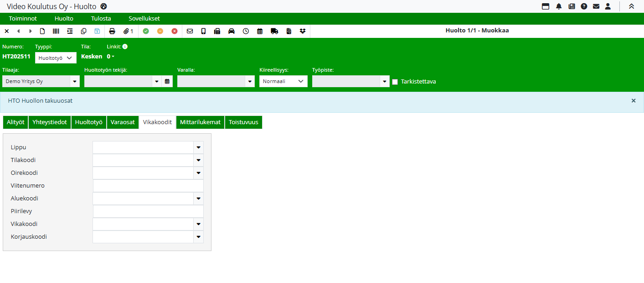Expand the Kiireellisyys dropdown set to Normaali

pos(283,81)
